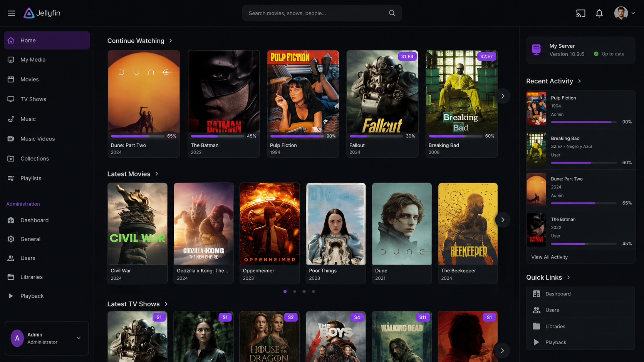
Task: Open the hamburger navigation menu
Action: point(12,13)
